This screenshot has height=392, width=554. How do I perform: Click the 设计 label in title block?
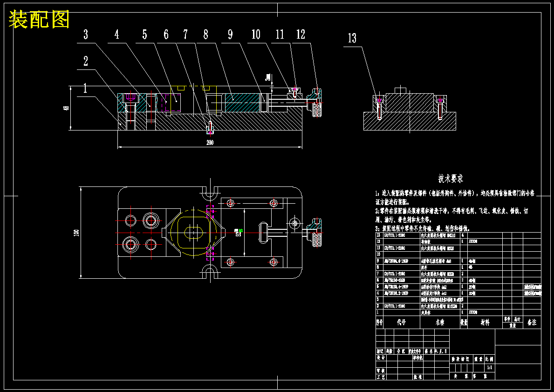(381, 358)
